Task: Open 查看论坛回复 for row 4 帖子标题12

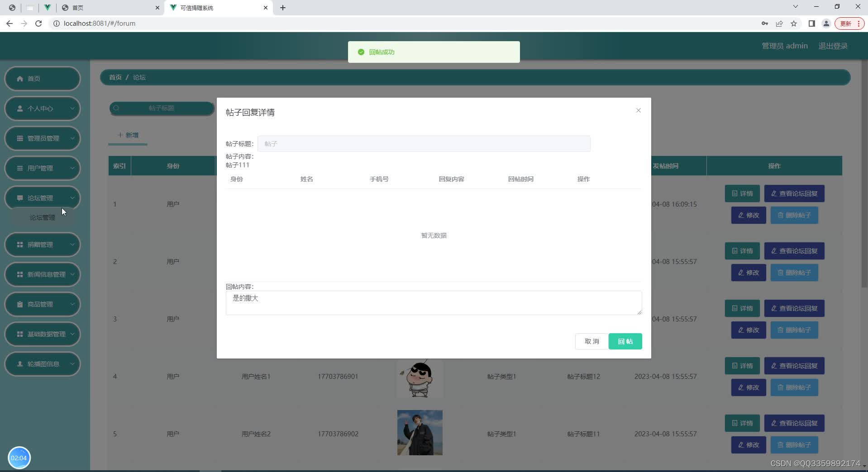Action: click(794, 366)
